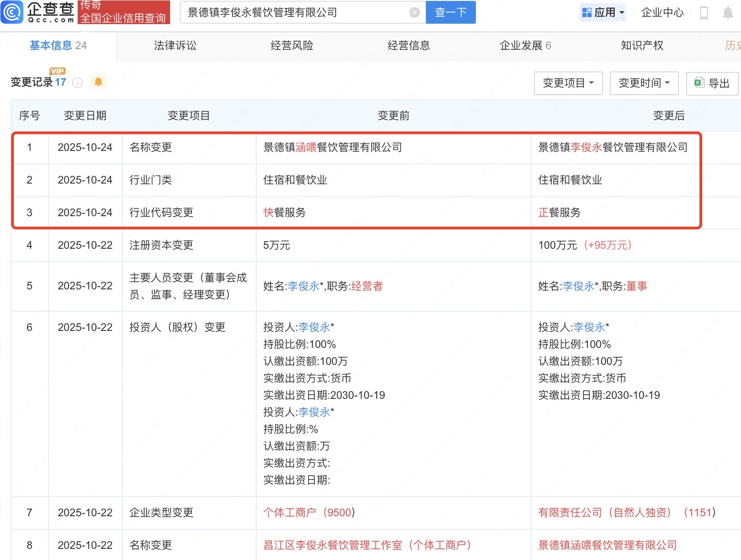Select the 企业发展 tab
The width and height of the screenshot is (741, 560).
pyautogui.click(x=525, y=46)
